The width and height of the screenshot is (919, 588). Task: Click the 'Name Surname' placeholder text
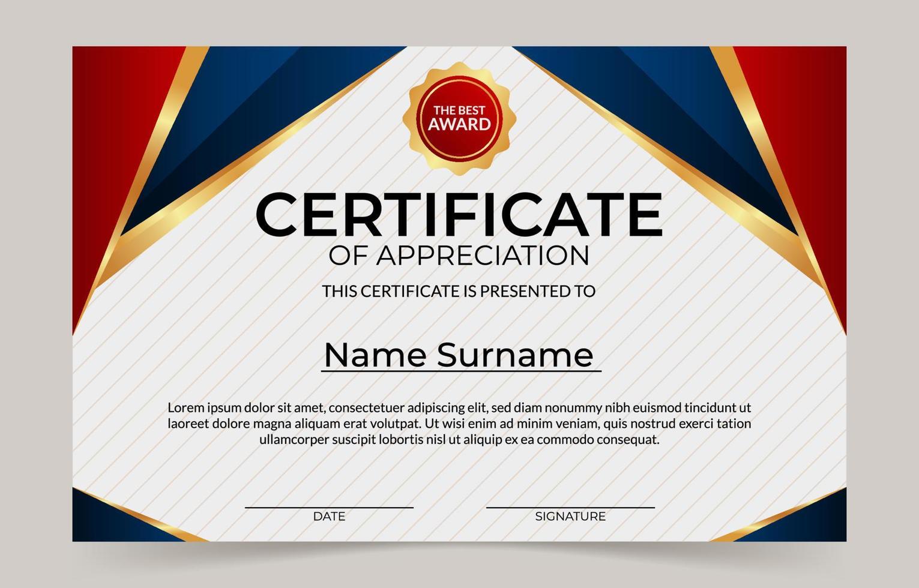pyautogui.click(x=459, y=354)
